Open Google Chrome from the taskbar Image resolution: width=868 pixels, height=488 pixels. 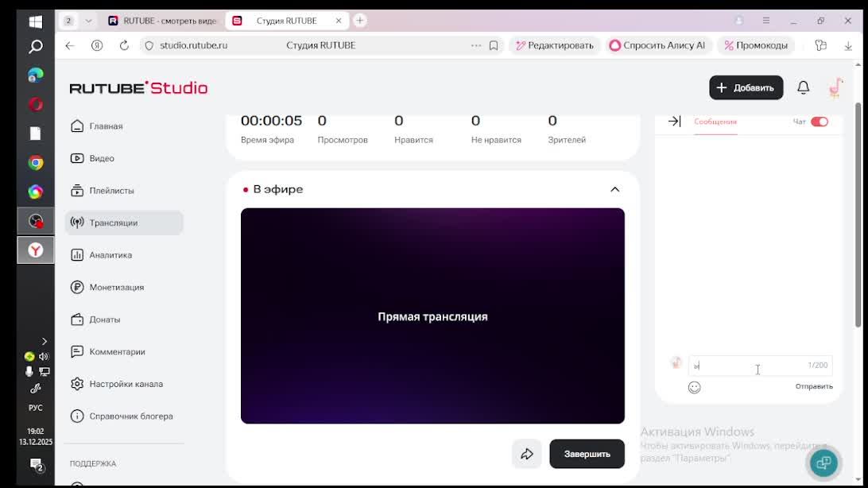click(36, 163)
